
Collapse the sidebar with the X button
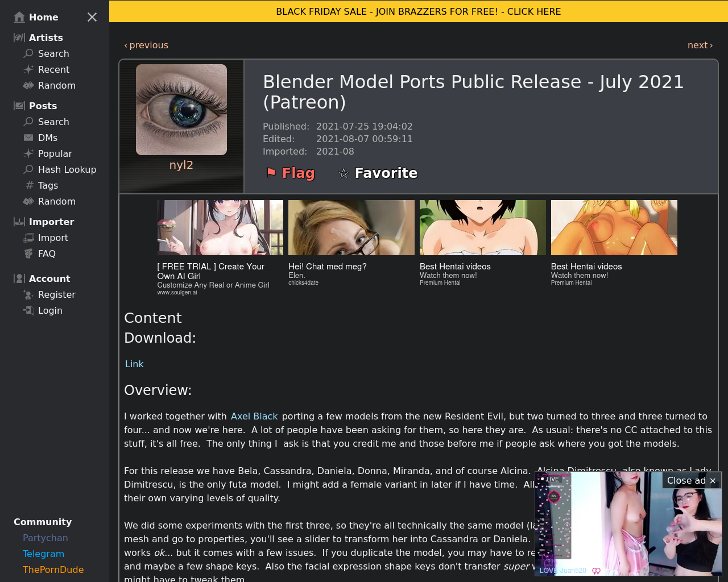click(92, 17)
